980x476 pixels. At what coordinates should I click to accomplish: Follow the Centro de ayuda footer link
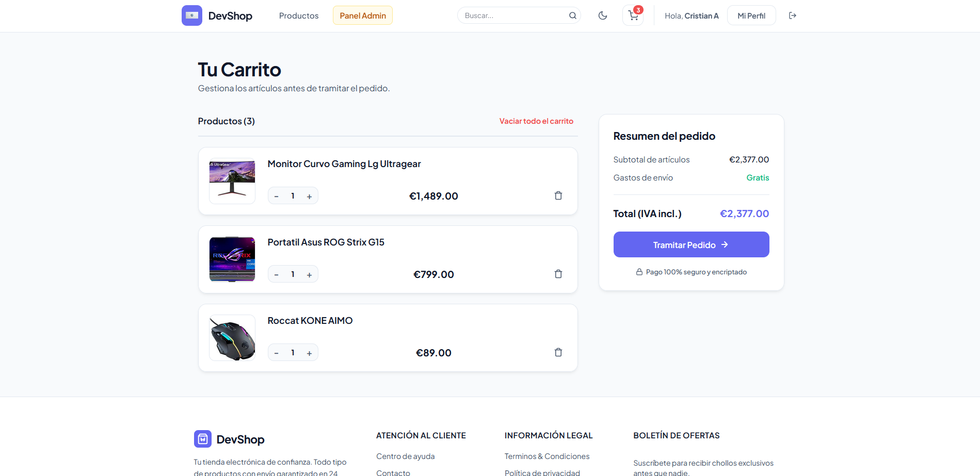point(406,456)
